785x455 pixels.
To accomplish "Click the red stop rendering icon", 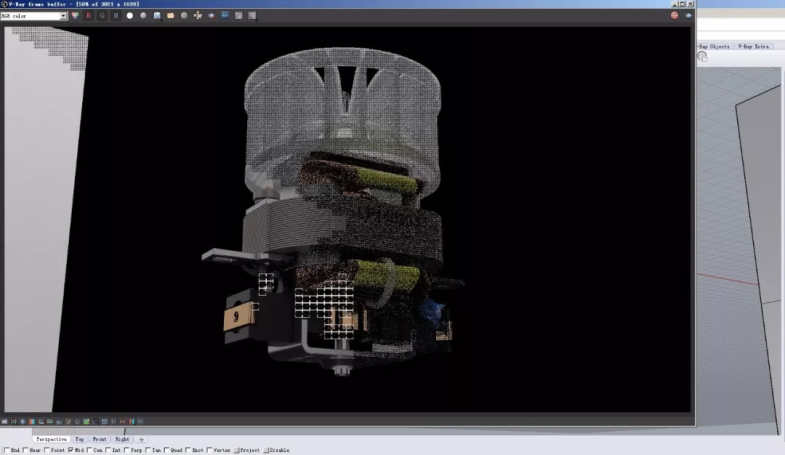I will tap(674, 16).
